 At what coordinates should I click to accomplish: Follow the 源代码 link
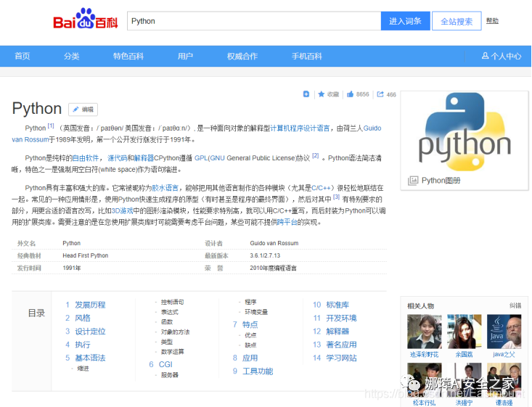pos(117,158)
